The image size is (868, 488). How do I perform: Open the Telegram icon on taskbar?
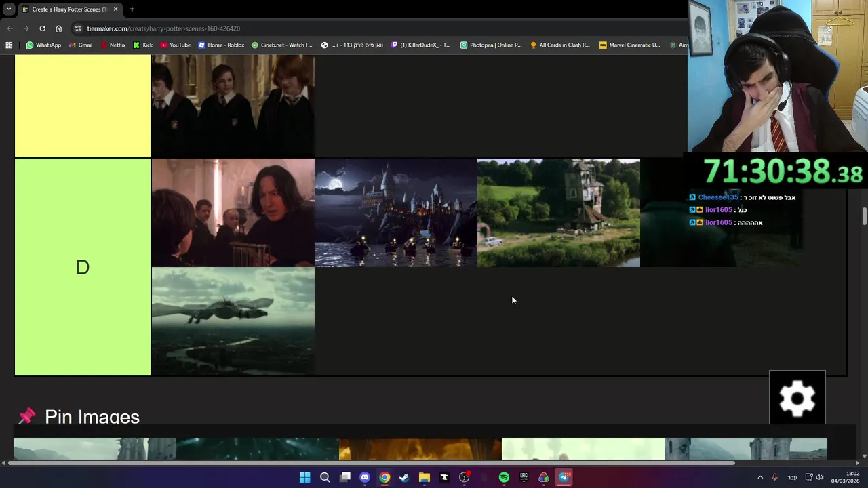(x=564, y=477)
